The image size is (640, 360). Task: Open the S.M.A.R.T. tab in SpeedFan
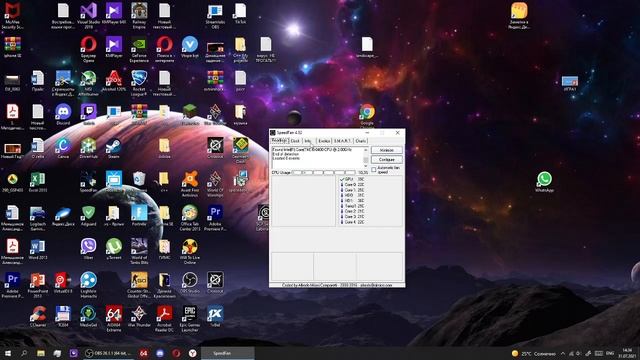(x=342, y=141)
